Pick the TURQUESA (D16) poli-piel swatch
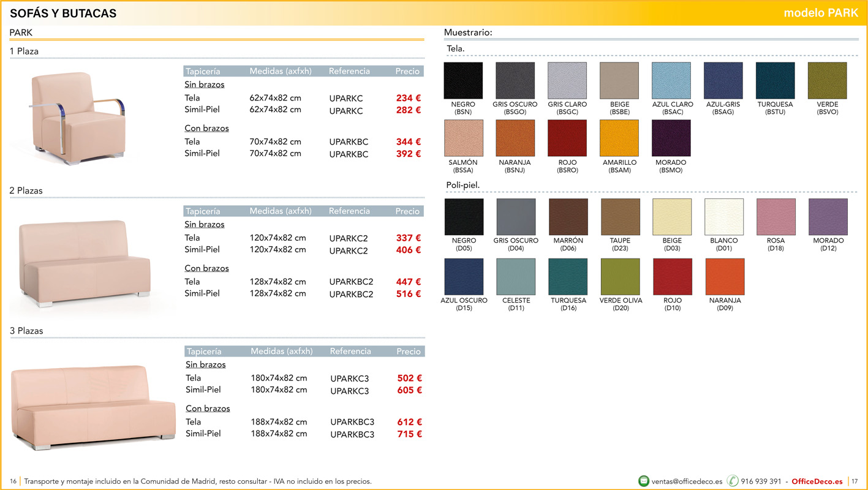 click(568, 277)
